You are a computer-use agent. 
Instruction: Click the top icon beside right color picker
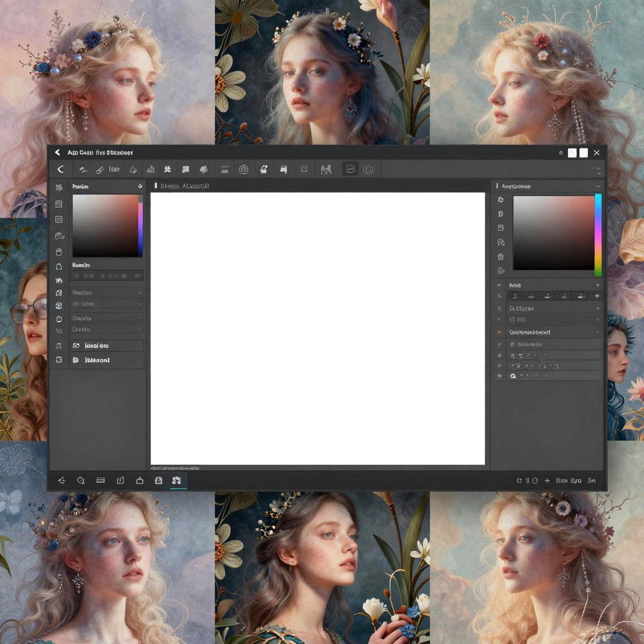[x=501, y=199]
